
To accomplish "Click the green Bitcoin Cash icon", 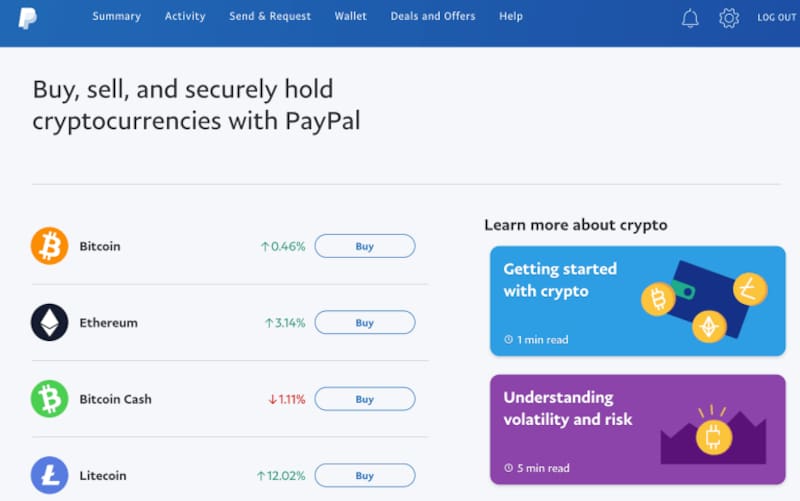I will pyautogui.click(x=49, y=399).
